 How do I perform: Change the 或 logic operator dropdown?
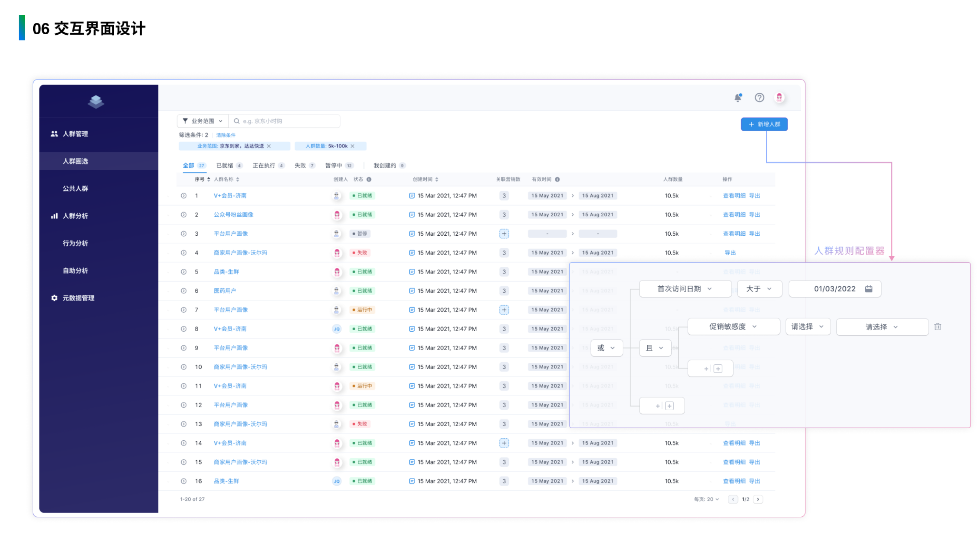(x=606, y=348)
